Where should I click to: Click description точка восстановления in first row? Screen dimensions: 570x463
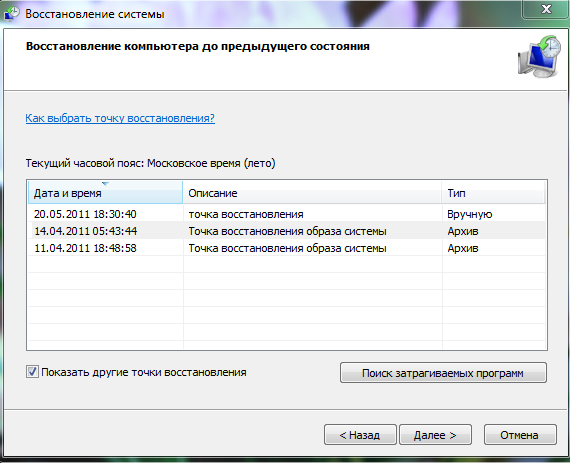pyautogui.click(x=246, y=214)
